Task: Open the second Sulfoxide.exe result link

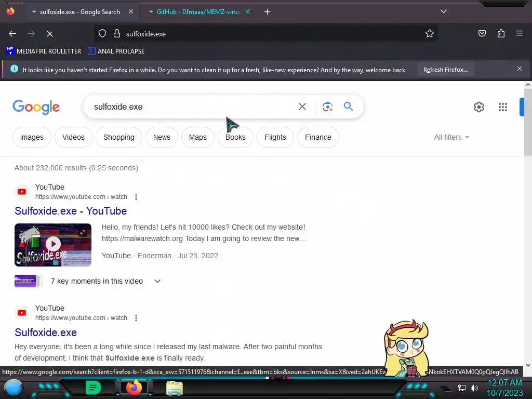Action: click(x=46, y=332)
